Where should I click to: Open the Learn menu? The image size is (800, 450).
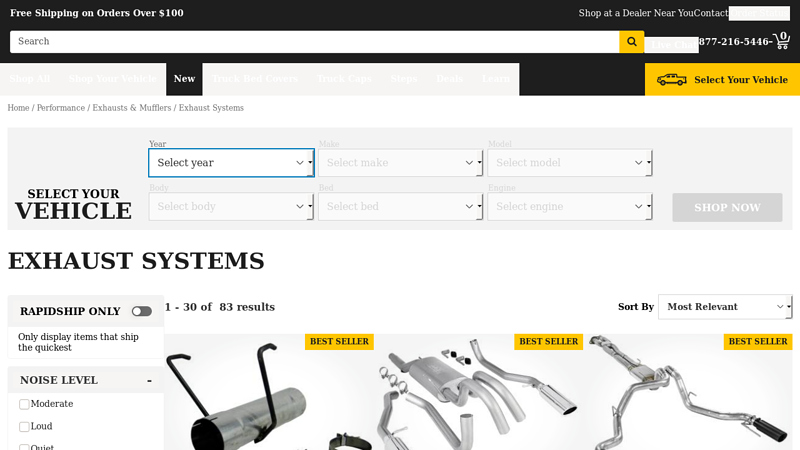(496, 79)
